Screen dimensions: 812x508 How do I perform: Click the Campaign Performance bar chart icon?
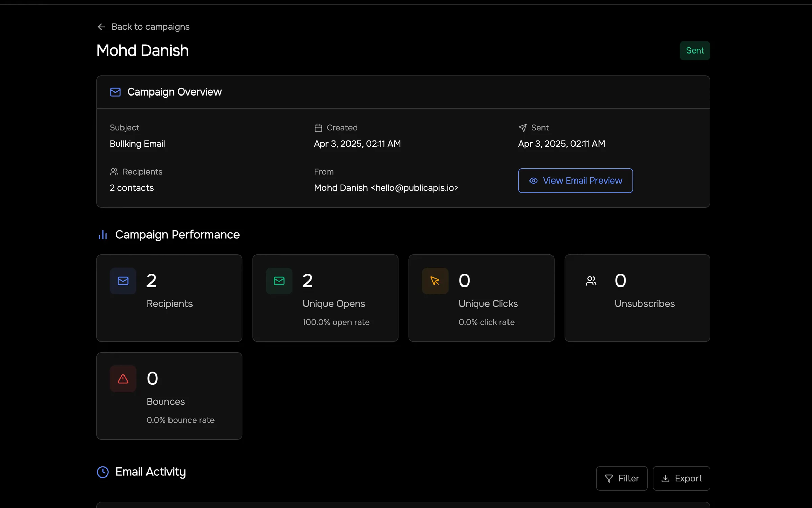103,235
